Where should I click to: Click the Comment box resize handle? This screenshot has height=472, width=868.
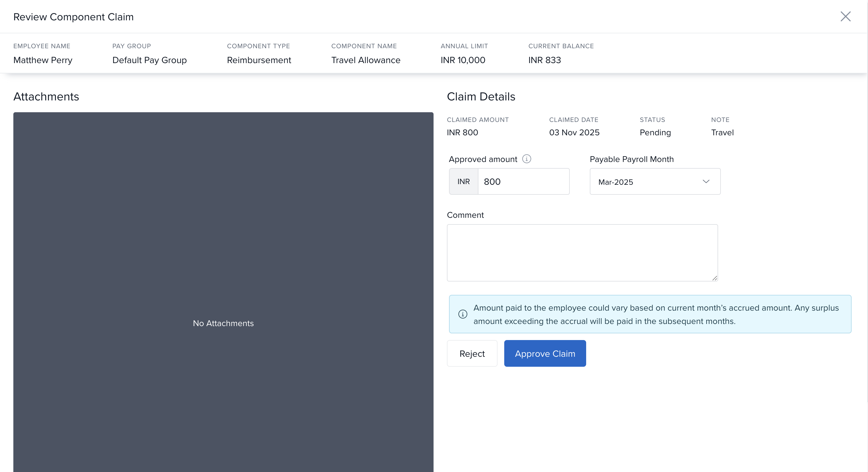click(714, 278)
